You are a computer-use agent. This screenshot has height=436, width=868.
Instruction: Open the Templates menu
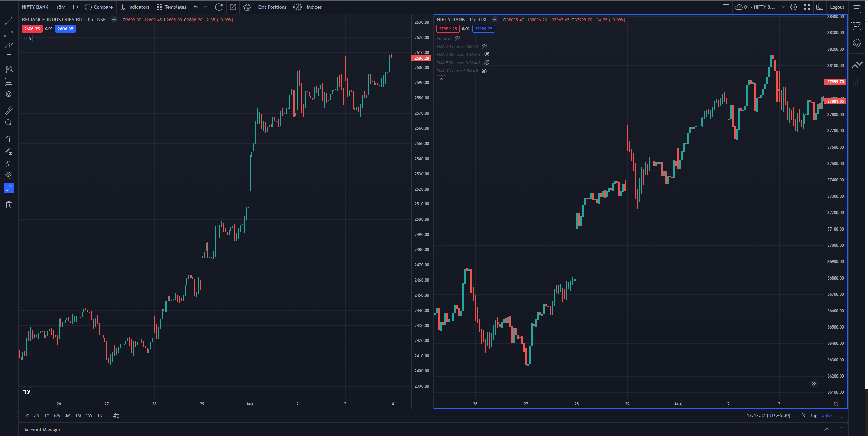[x=172, y=7]
